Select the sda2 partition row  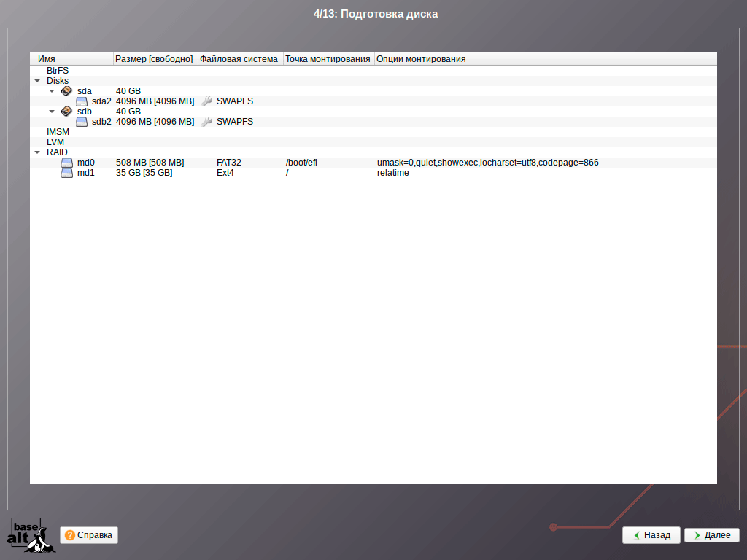tap(373, 101)
